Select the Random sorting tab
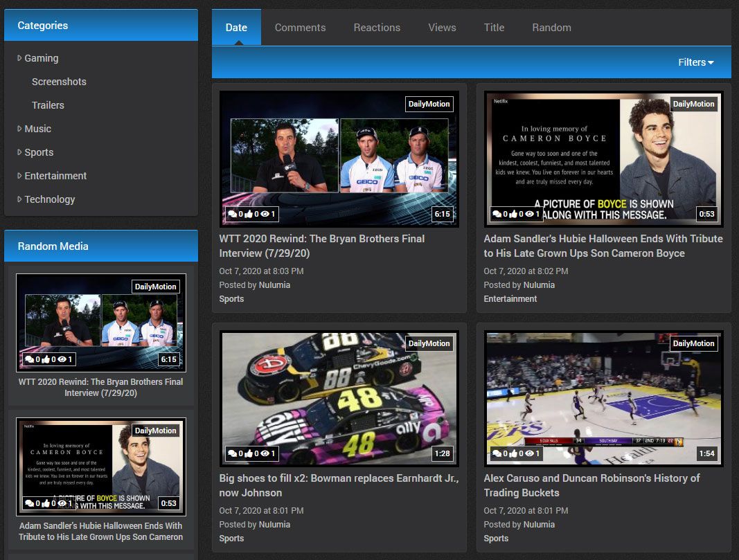Viewport: 739px width, 560px height. click(551, 28)
